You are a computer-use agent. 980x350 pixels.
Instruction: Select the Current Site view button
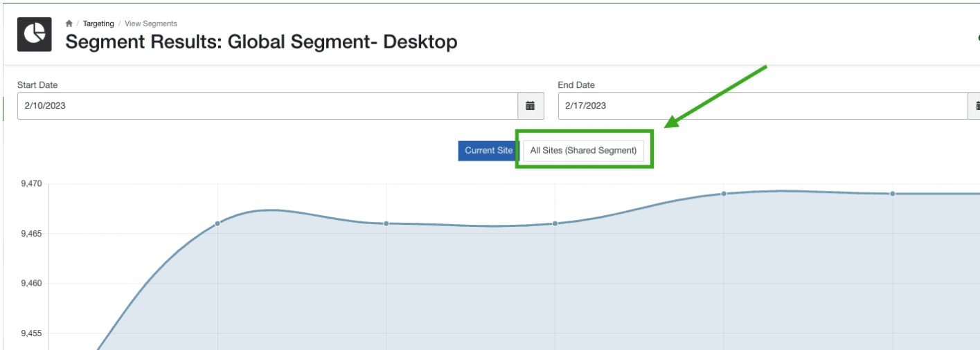click(488, 151)
